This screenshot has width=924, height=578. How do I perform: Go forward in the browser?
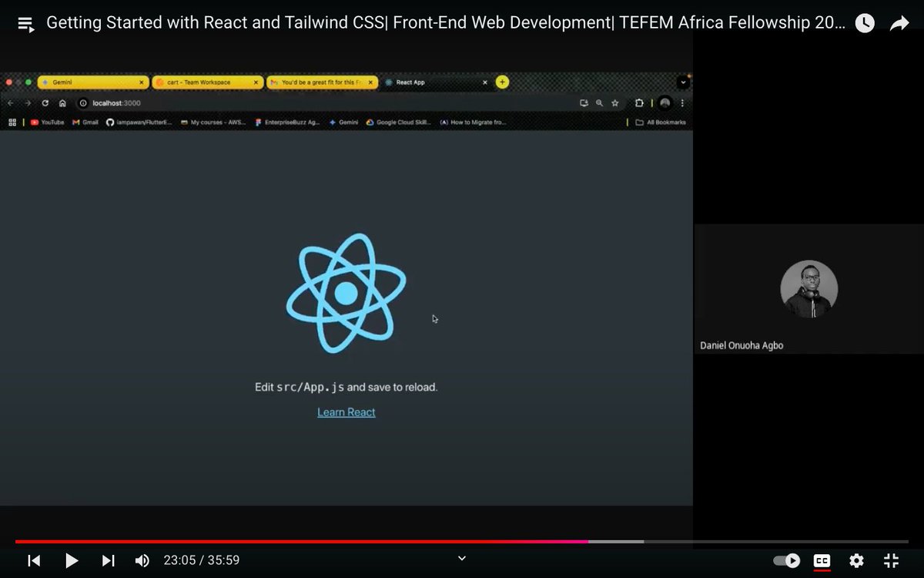click(x=28, y=102)
